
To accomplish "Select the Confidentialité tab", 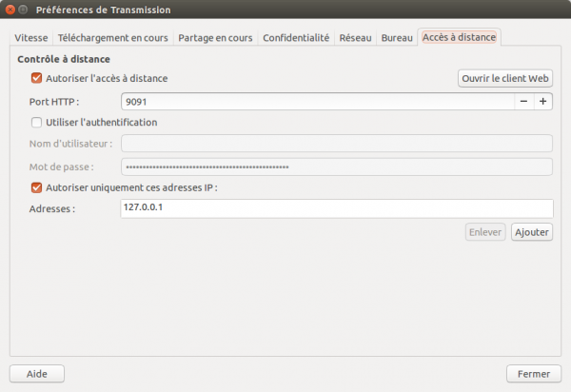I will tap(296, 37).
